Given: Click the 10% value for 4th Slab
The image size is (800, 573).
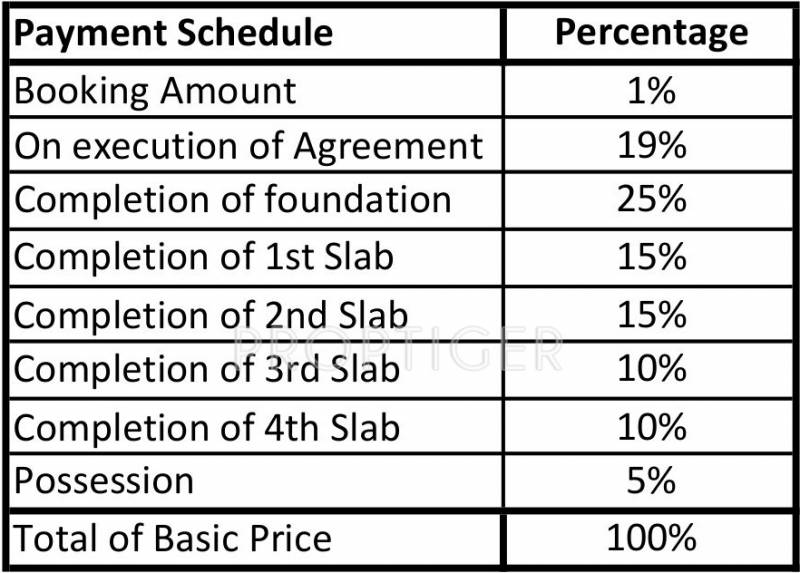Looking at the screenshot, I should pyautogui.click(x=651, y=427).
